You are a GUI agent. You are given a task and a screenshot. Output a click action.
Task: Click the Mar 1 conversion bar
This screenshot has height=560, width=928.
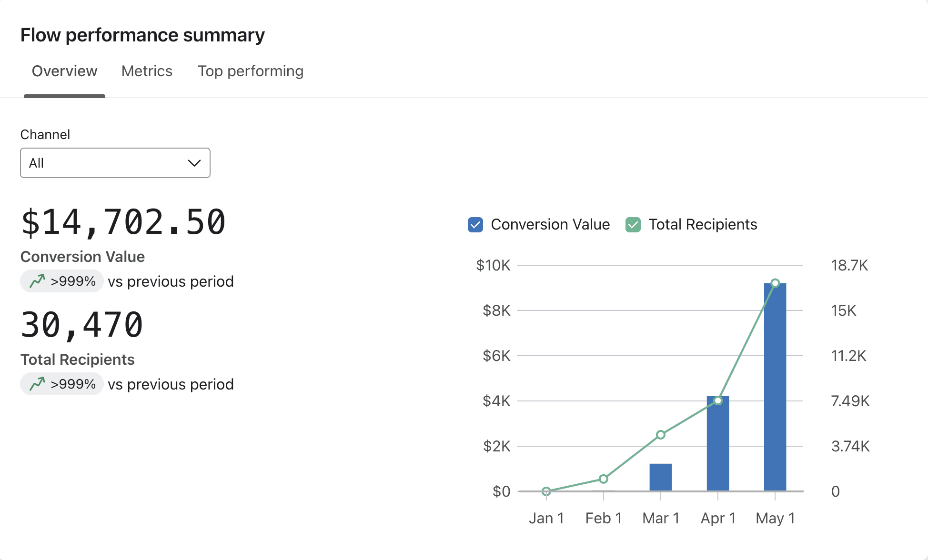[x=661, y=477]
